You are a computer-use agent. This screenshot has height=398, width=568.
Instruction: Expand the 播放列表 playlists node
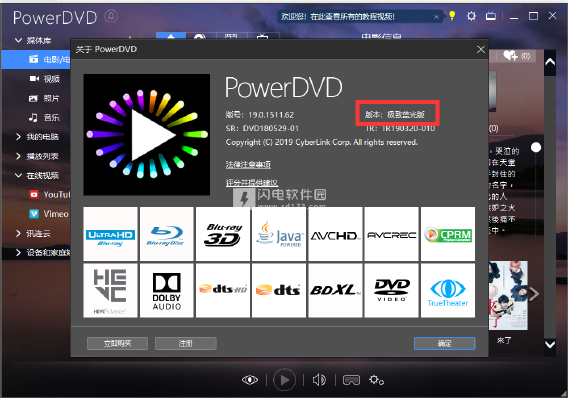pos(18,156)
